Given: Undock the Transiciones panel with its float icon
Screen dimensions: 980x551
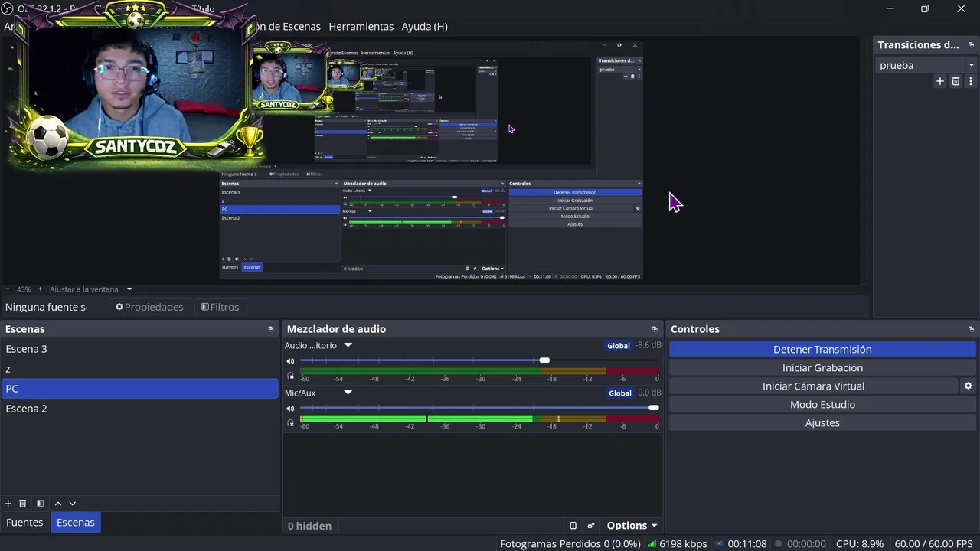Looking at the screenshot, I should (x=971, y=45).
